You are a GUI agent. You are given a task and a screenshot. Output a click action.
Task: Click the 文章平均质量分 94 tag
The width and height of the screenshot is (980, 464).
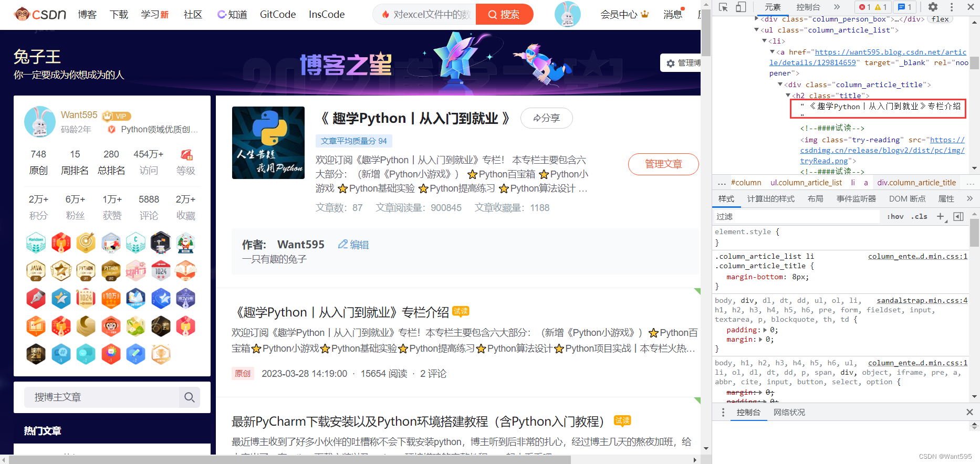coord(354,141)
